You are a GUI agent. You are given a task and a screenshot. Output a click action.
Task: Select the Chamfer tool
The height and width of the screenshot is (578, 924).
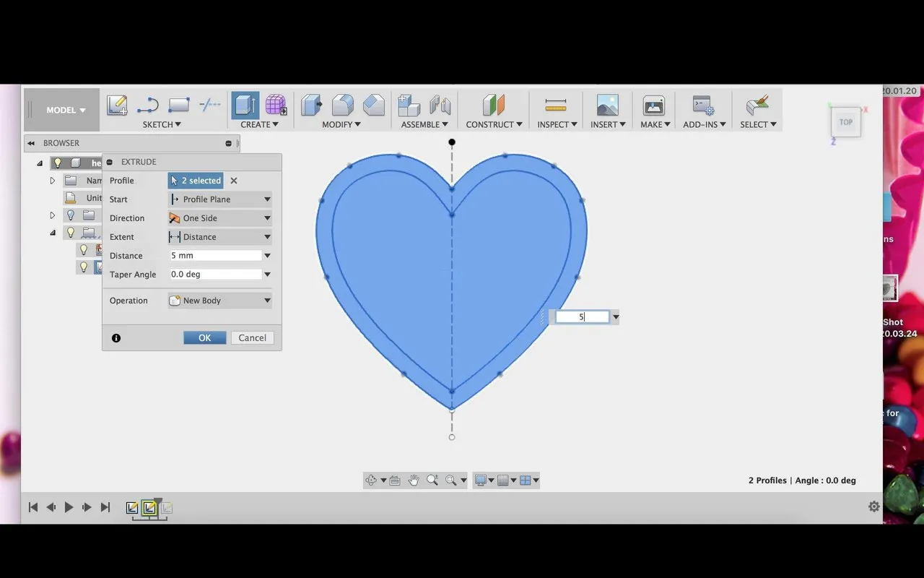click(373, 105)
